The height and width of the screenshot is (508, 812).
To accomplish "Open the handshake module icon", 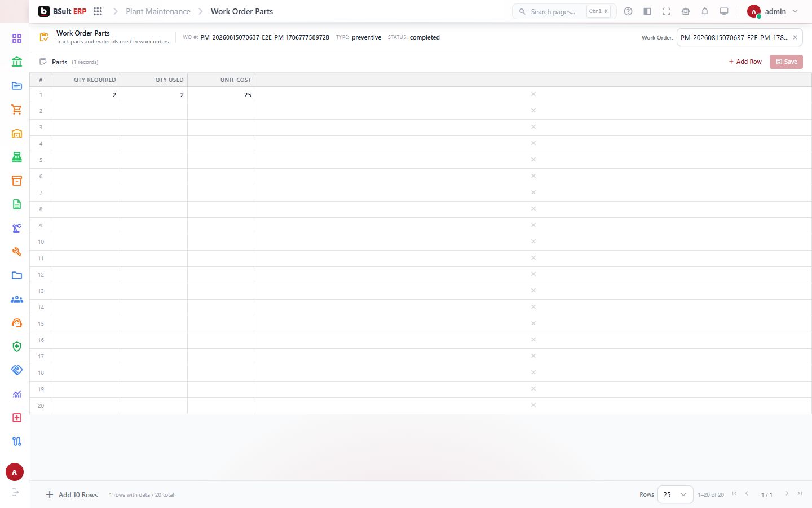I will click(x=16, y=370).
